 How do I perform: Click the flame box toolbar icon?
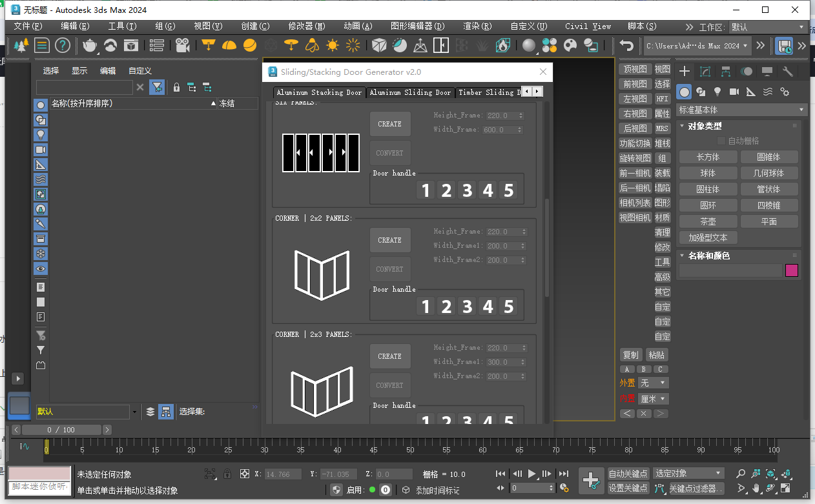tap(503, 45)
